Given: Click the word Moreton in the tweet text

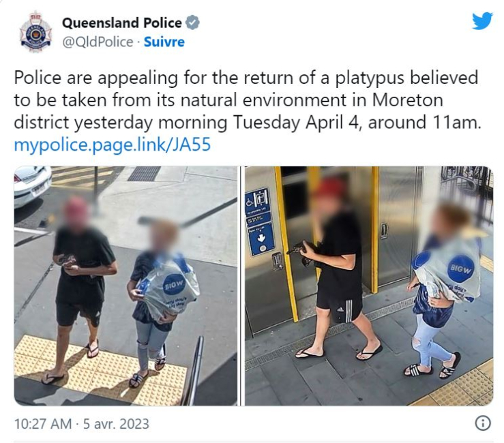Looking at the screenshot, I should [x=408, y=100].
